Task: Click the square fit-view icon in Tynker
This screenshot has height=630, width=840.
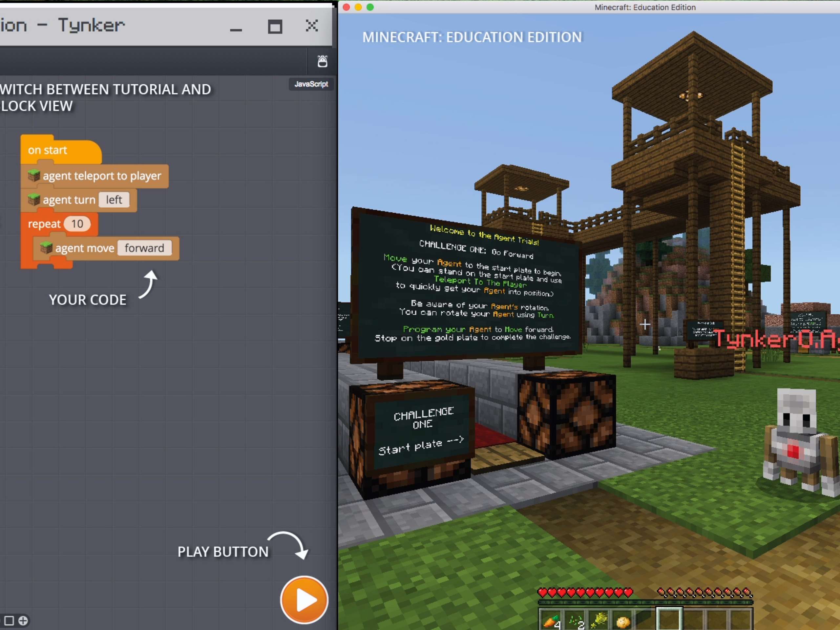Action: (x=9, y=620)
